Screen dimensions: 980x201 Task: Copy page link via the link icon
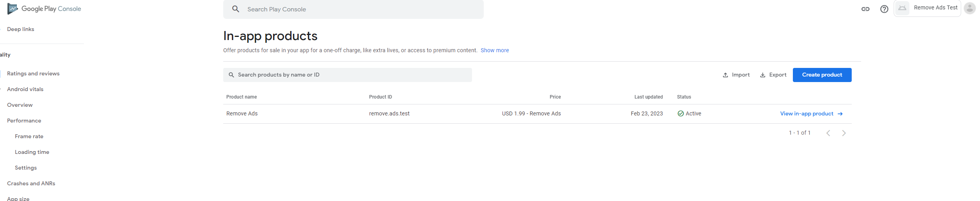pyautogui.click(x=865, y=9)
